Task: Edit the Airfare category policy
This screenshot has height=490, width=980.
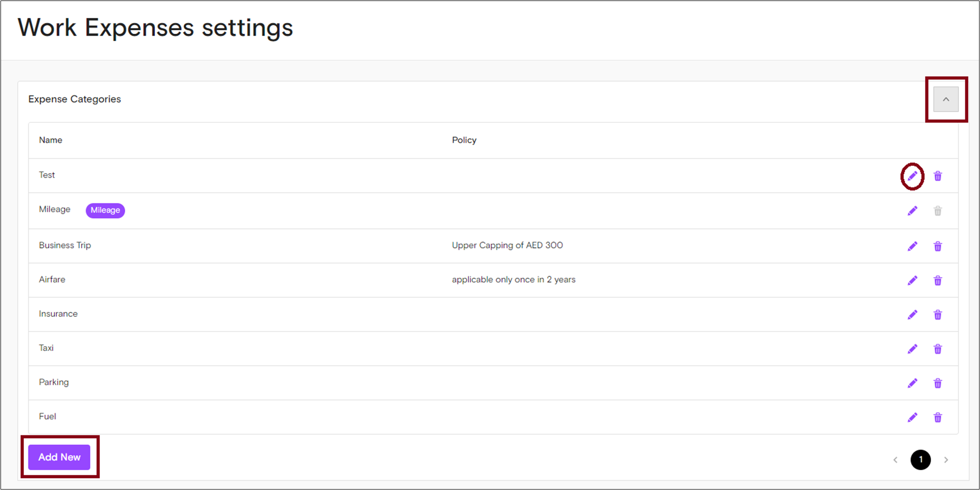Action: click(912, 280)
